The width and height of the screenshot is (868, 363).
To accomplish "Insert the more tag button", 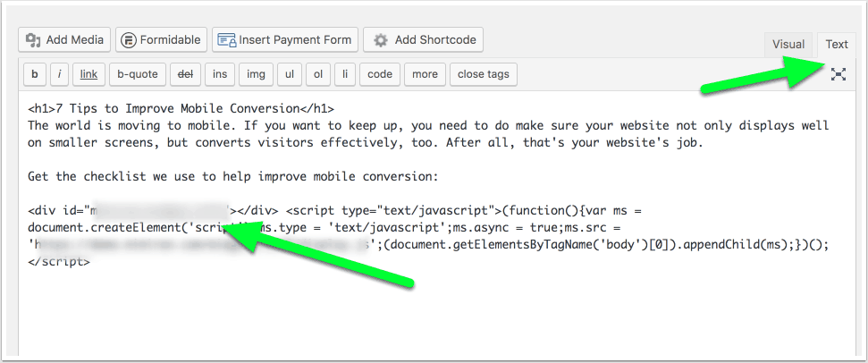I will point(425,74).
